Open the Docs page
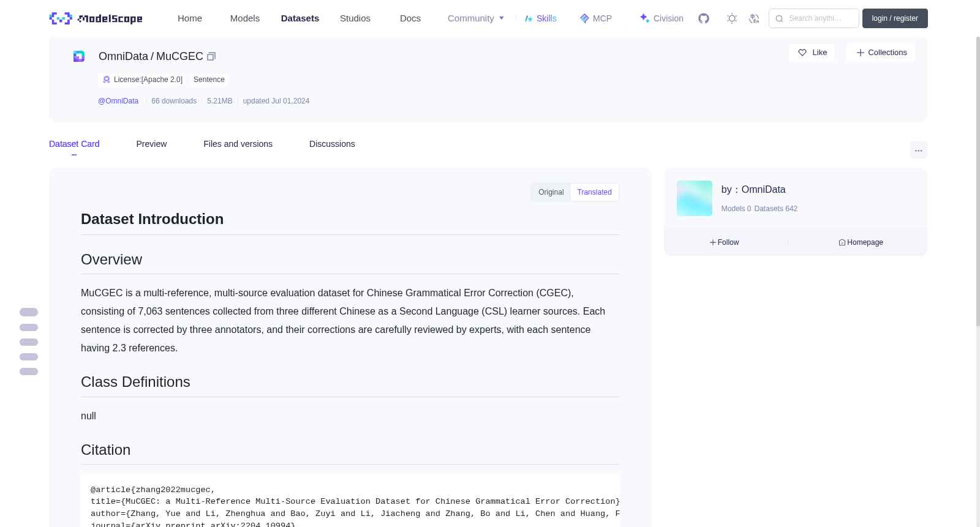This screenshot has width=980, height=527. pos(410,18)
